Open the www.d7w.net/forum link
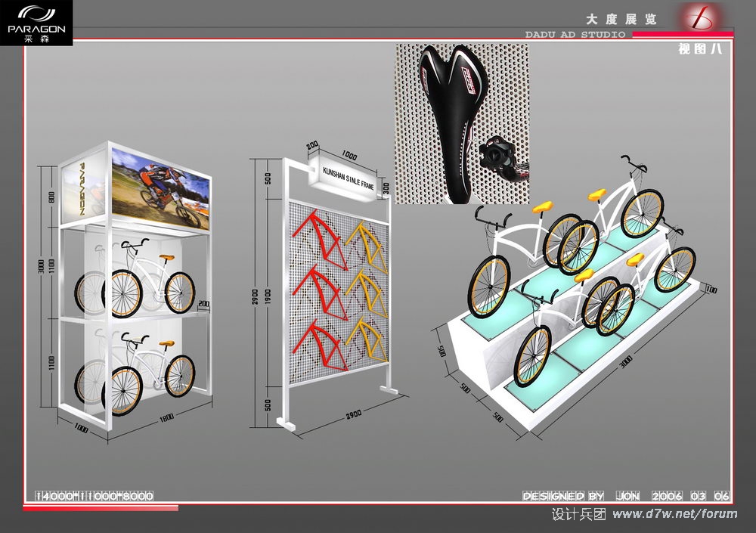 coord(674,514)
